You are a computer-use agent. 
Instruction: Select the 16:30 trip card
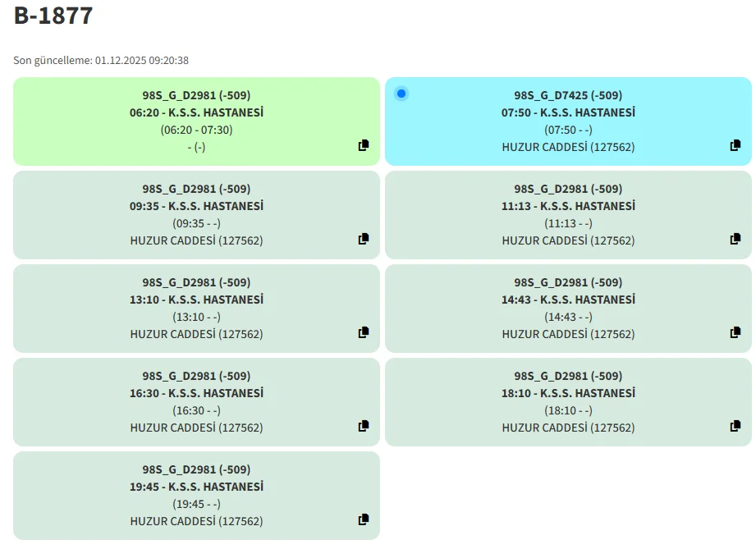click(x=196, y=402)
